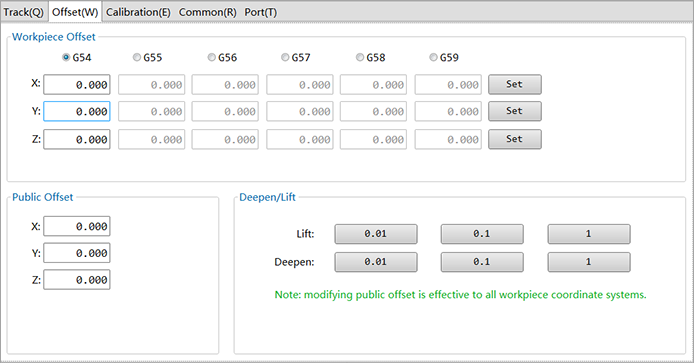This screenshot has height=363, width=694.
Task: Click the G59 Y offset field
Action: click(448, 112)
